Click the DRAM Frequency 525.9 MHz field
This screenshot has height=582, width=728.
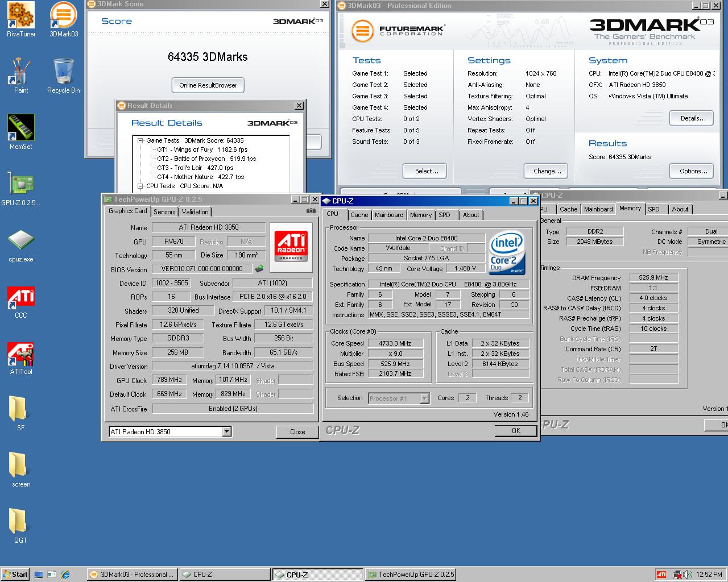click(x=653, y=277)
